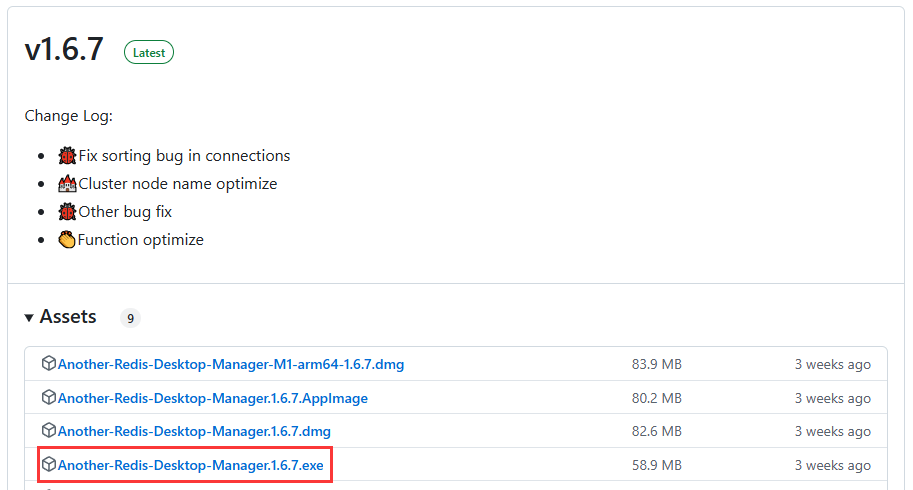Open the v1.6.7 release title
913x490 pixels.
[64, 49]
